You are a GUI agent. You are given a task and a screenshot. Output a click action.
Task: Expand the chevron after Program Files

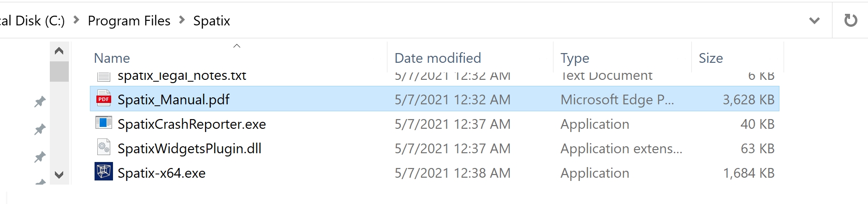click(182, 20)
